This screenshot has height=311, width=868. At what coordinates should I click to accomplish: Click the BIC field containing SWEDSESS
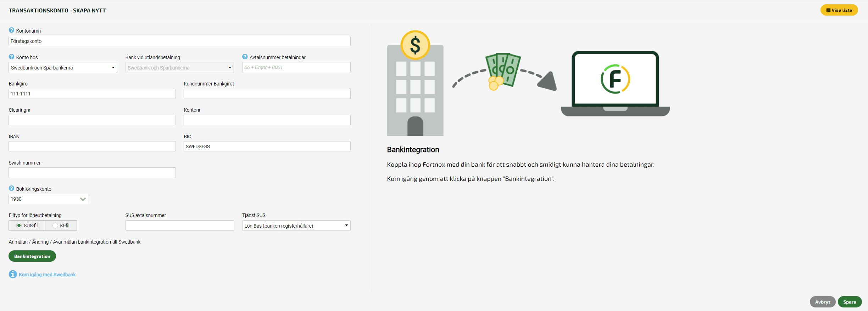click(267, 146)
